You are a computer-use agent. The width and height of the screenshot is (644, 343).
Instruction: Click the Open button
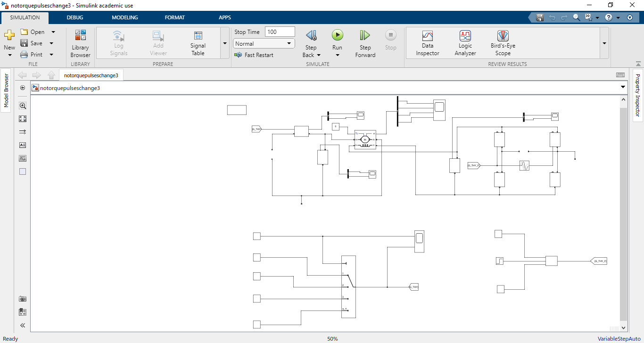[x=33, y=32]
